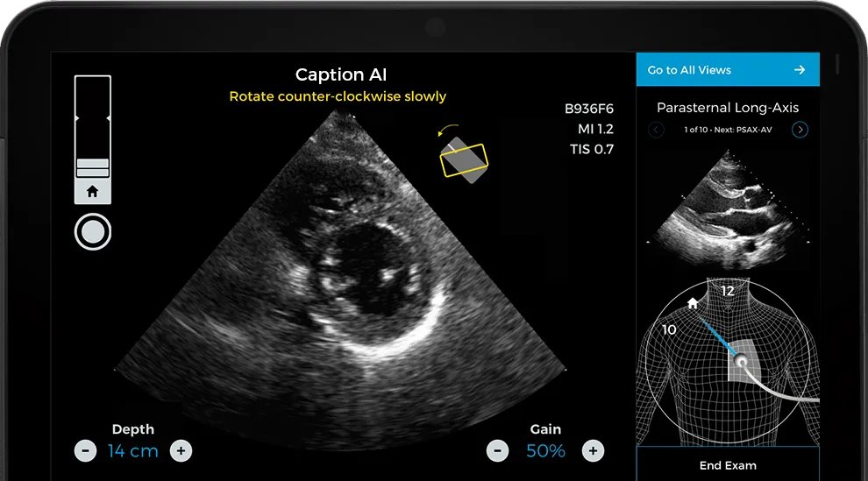Click the Gain label
This screenshot has height=481, width=868.
pos(545,429)
